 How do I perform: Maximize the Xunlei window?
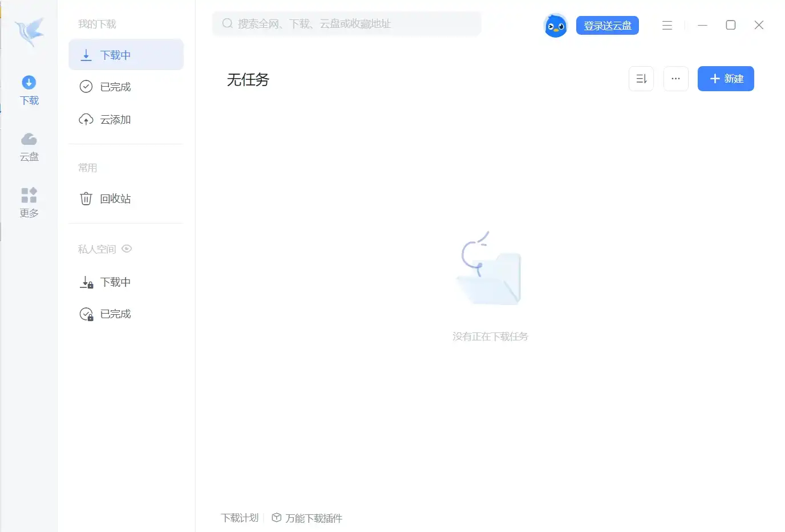(730, 25)
